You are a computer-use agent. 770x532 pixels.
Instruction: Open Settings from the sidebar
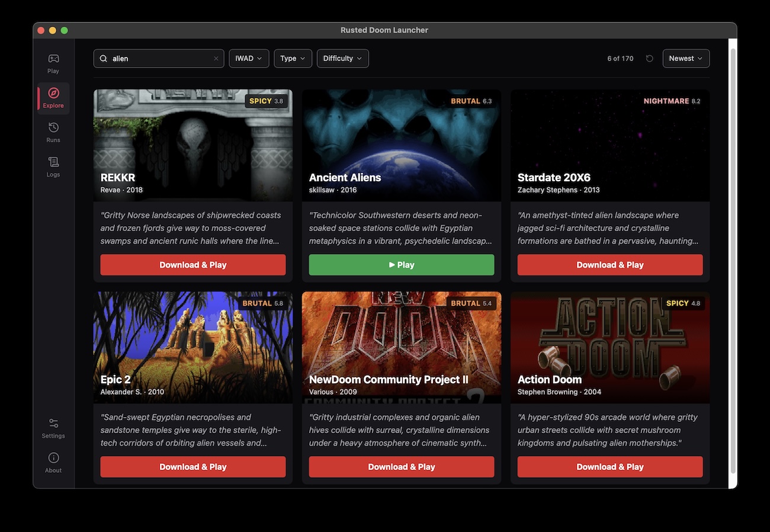(53, 428)
